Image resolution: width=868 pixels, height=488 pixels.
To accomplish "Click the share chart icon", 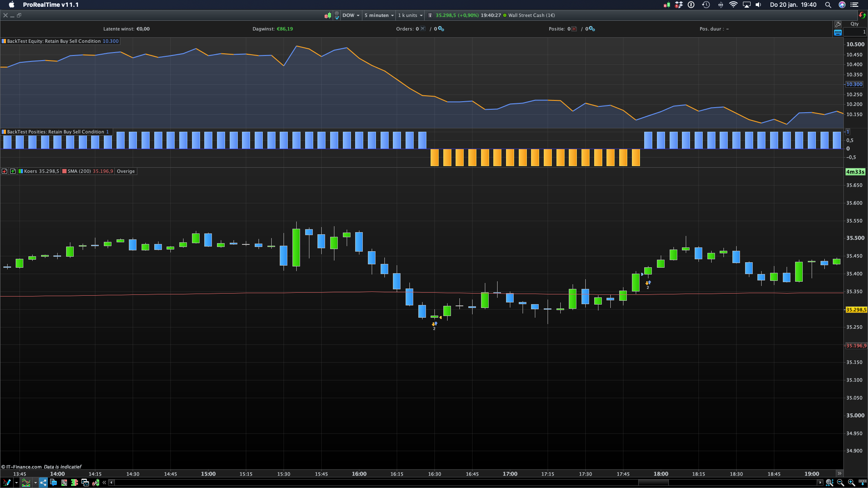I will [43, 482].
